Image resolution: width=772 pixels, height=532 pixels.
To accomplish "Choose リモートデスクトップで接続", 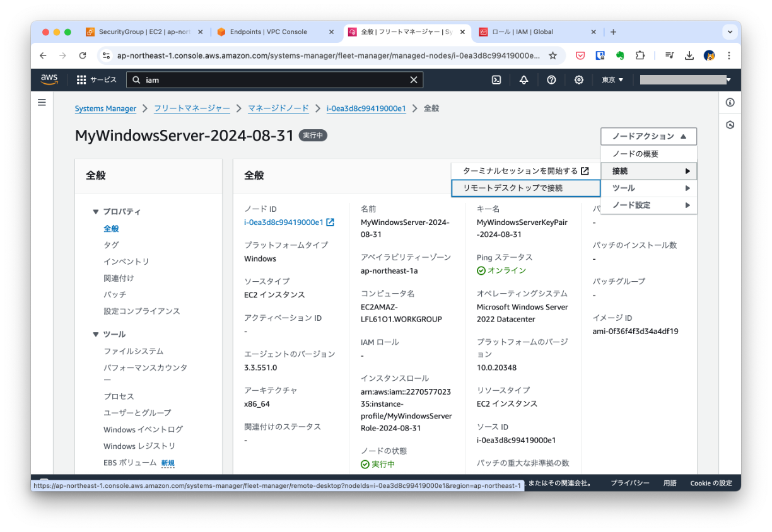I will [526, 188].
